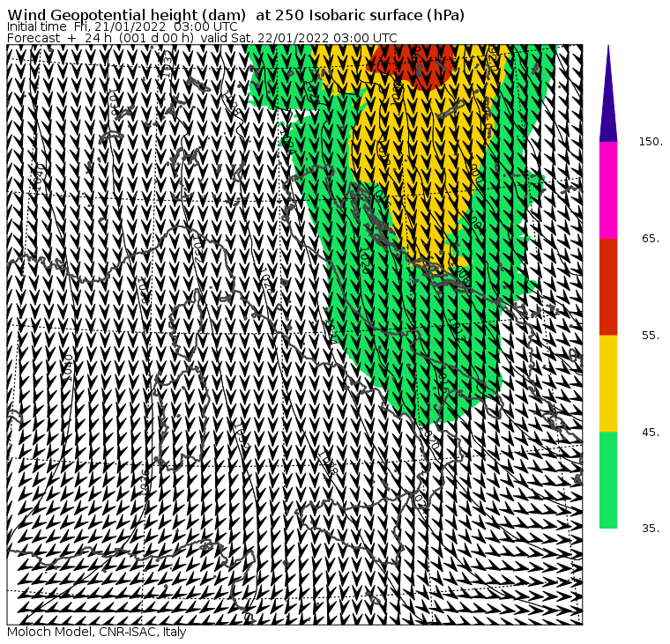Click the legend value '45.'
Screen dimensions: 670x644
tap(651, 433)
